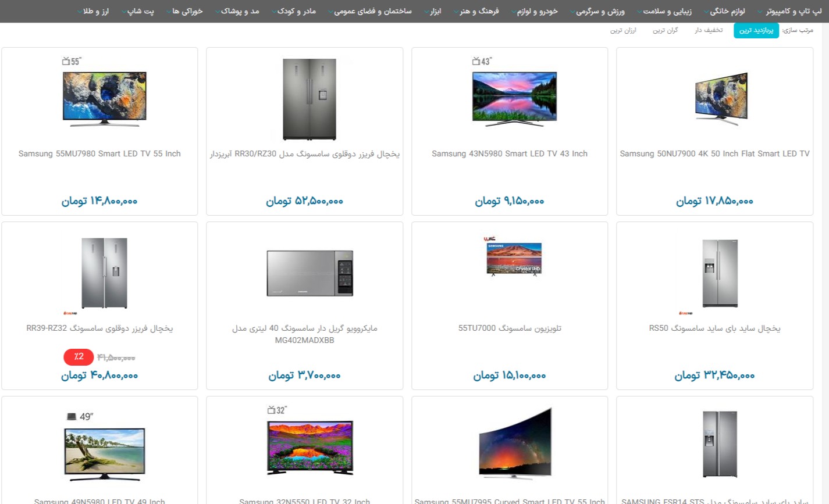Sort products by گران ترین
Screen dimensions: 829x504
pyautogui.click(x=665, y=30)
